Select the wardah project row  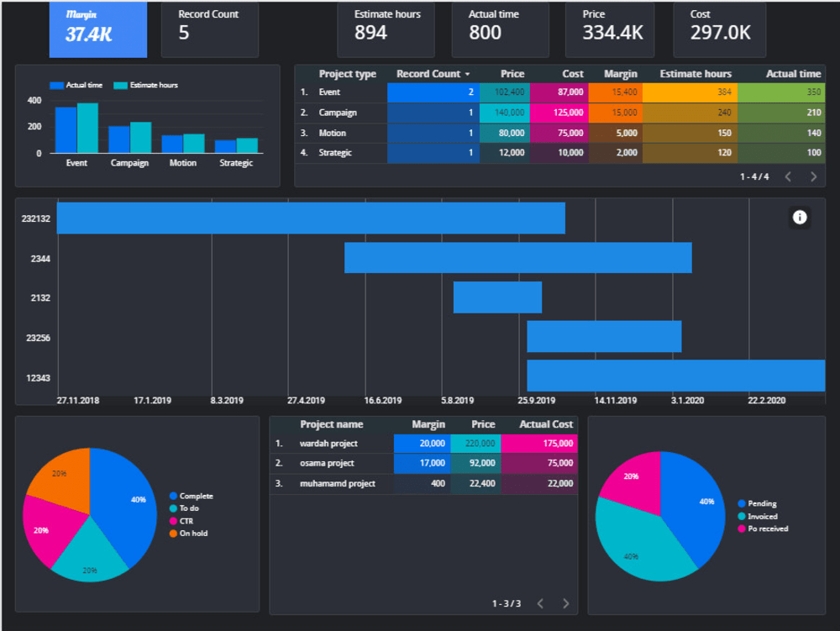coord(331,443)
